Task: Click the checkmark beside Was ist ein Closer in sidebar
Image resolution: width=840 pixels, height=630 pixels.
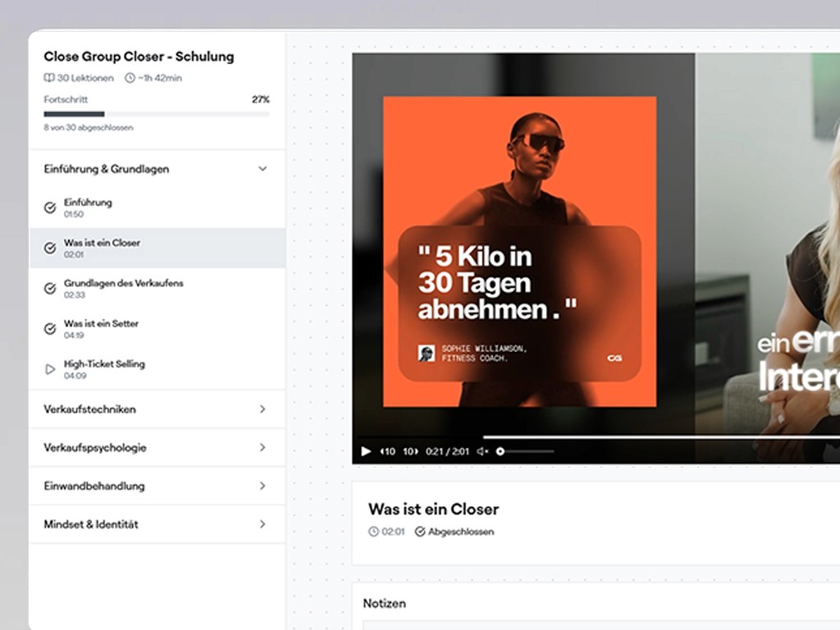Action: [50, 248]
